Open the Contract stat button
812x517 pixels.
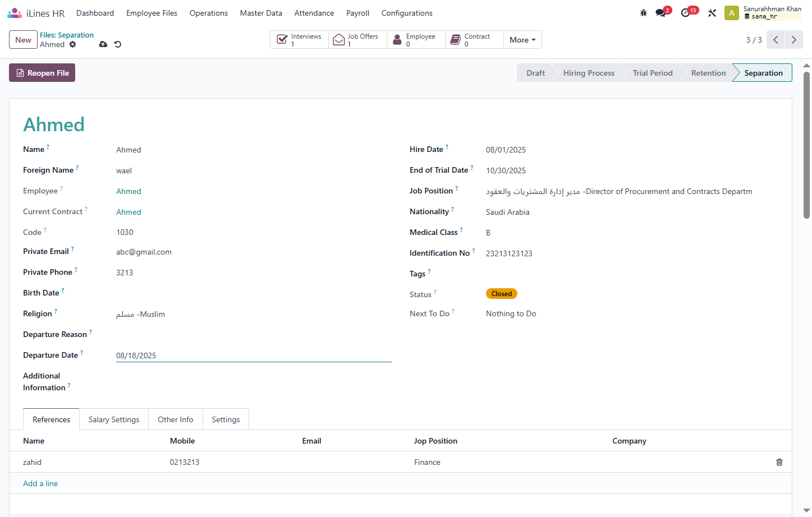(475, 40)
